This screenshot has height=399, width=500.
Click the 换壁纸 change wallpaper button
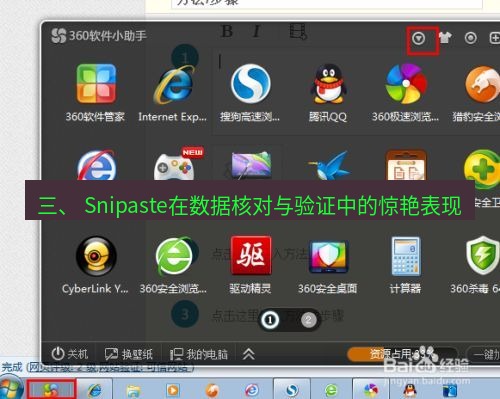[x=129, y=354]
